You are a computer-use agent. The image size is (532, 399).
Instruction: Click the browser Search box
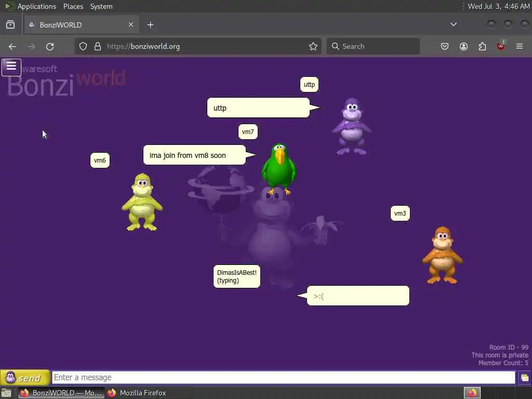pos(373,46)
